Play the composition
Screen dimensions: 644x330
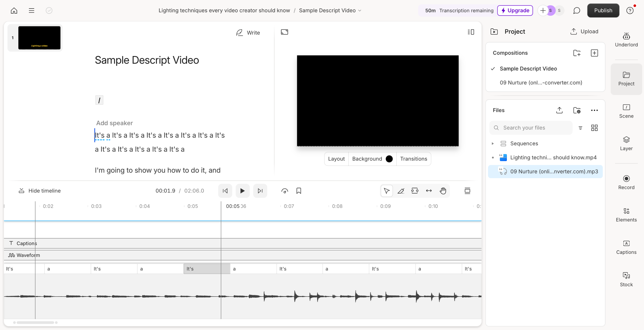click(x=243, y=191)
